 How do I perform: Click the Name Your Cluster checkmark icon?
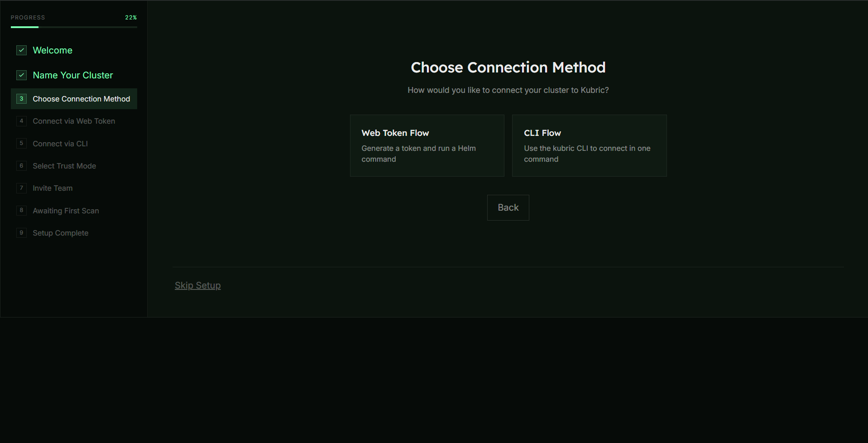pyautogui.click(x=21, y=75)
